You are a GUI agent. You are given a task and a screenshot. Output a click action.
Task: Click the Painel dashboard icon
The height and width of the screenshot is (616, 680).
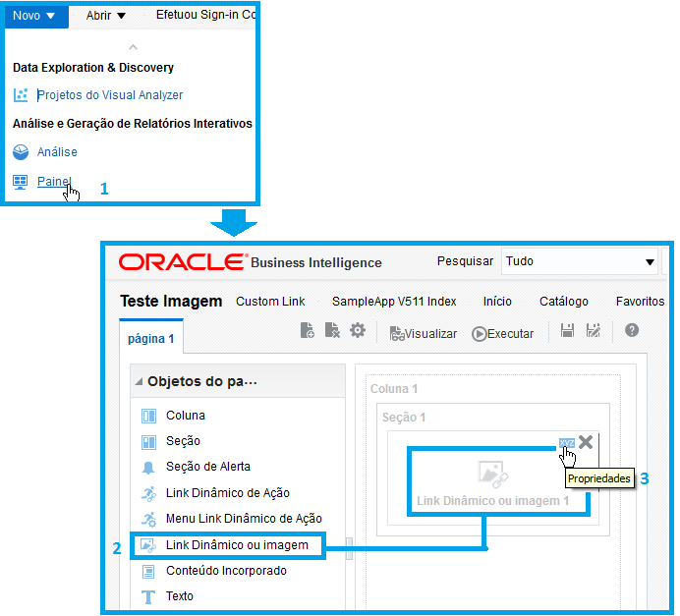20,182
